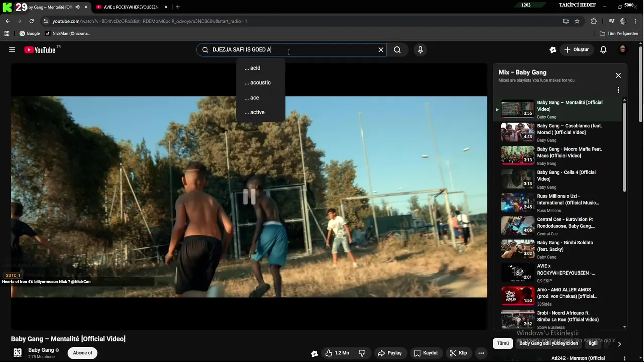Go to the YouTube home logo
Image resolution: width=644 pixels, height=362 pixels.
click(40, 50)
